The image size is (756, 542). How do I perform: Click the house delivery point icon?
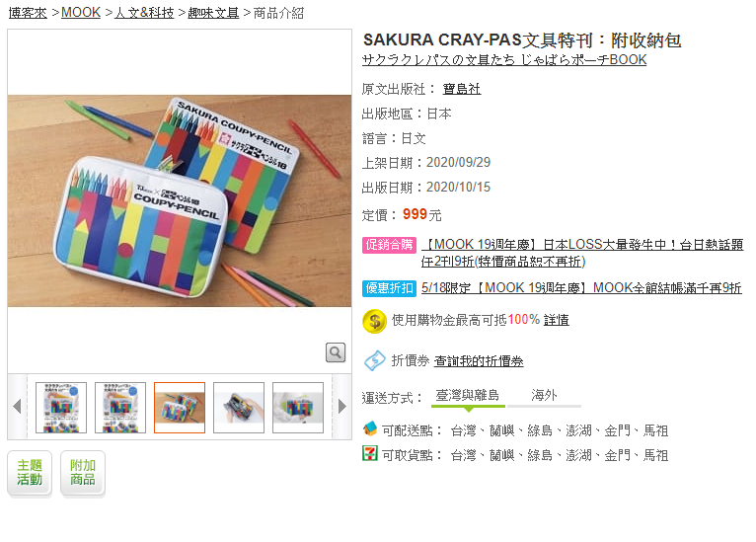370,427
